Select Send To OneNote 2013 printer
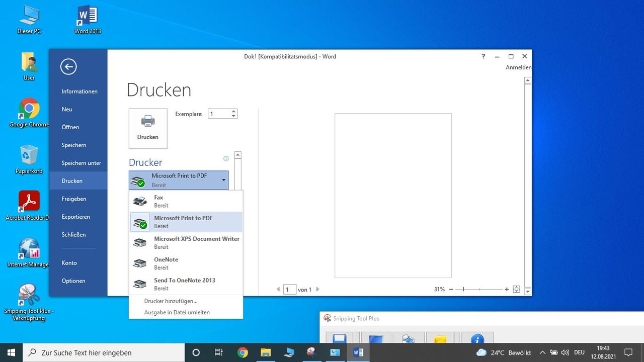644x362 pixels. pos(186,284)
